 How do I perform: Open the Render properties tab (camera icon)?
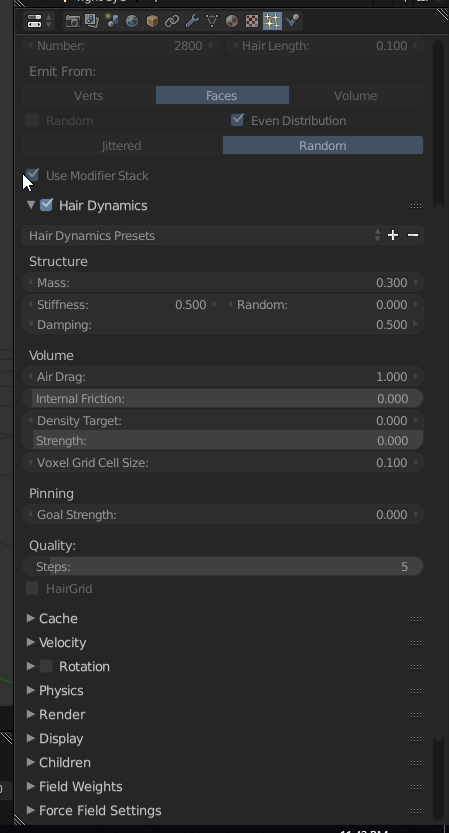pos(72,21)
